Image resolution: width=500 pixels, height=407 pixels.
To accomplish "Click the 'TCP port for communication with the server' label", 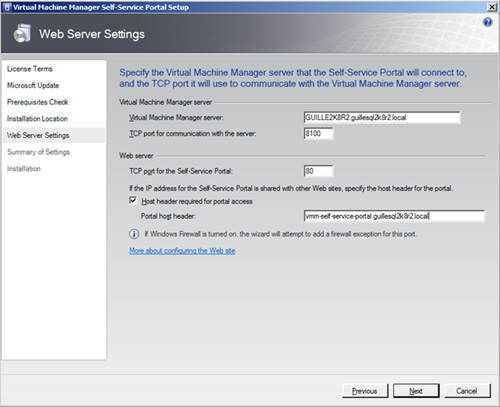I will [193, 134].
